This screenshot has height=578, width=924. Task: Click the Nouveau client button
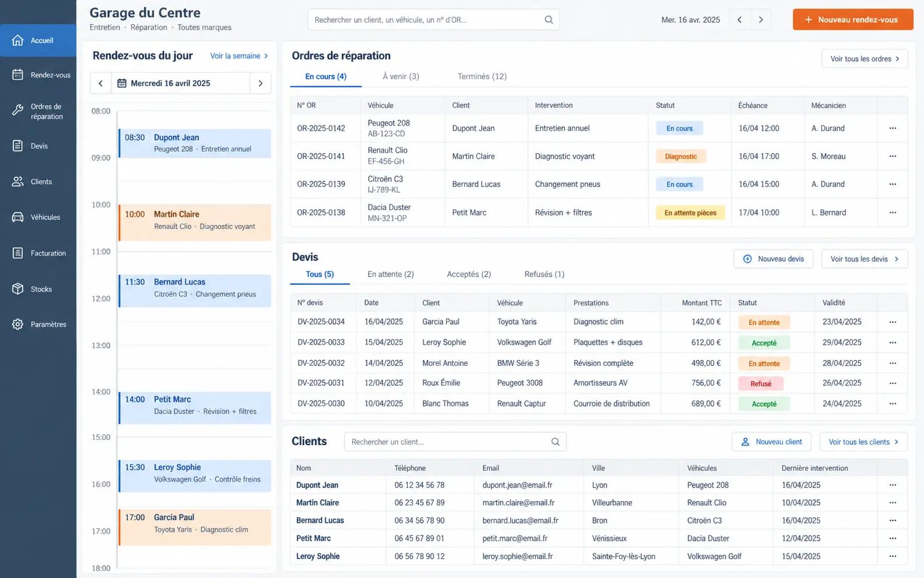(x=773, y=442)
